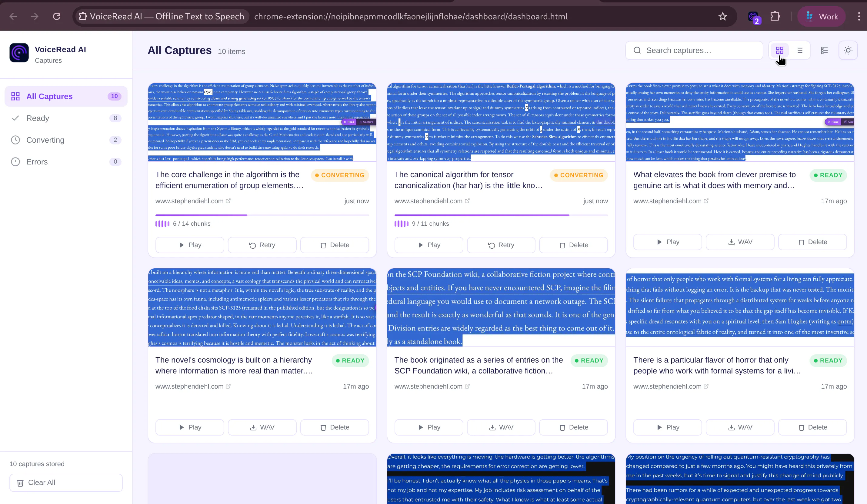The width and height of the screenshot is (867, 504).
Task: Click the progress bar above '6 / 14 chunks'
Action: (262, 215)
